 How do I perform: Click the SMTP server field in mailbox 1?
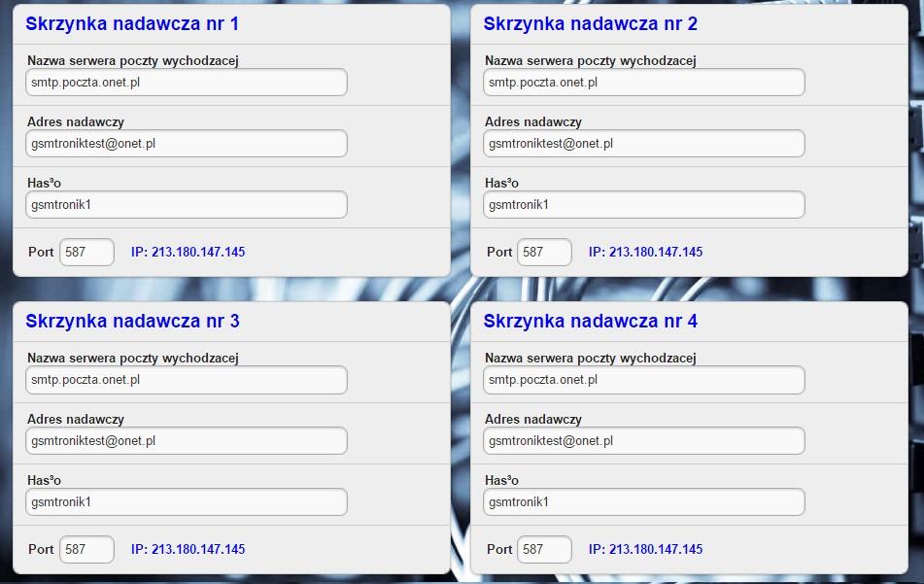click(x=187, y=83)
